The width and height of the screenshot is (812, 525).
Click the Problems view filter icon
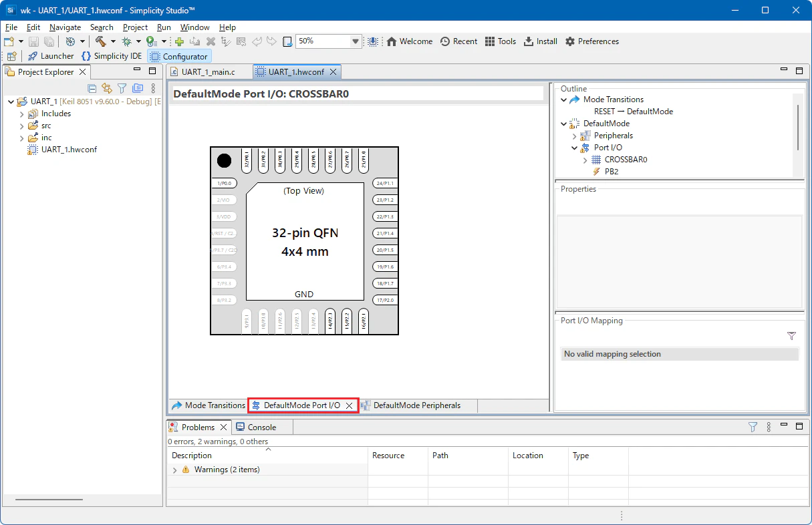pos(753,427)
